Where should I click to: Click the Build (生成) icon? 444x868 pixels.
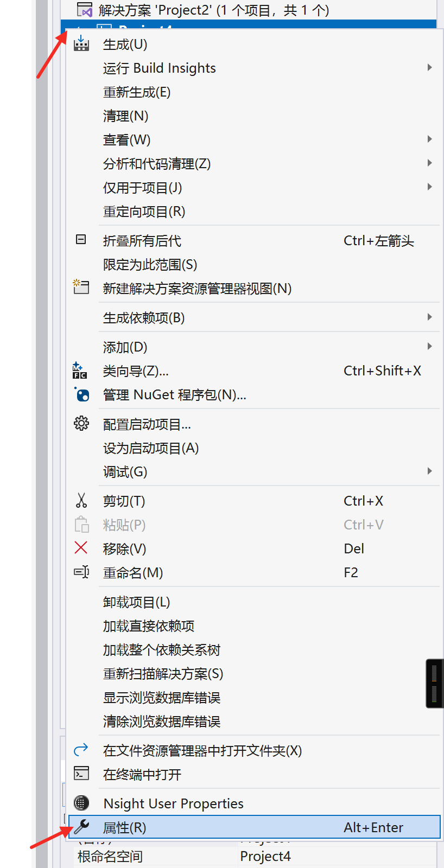click(81, 44)
